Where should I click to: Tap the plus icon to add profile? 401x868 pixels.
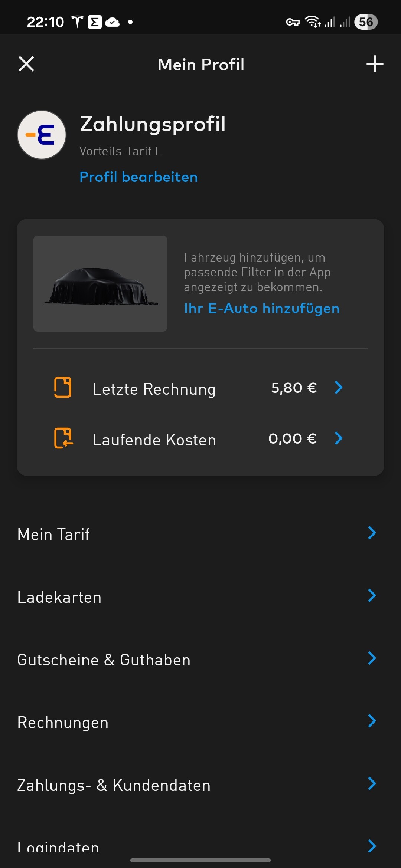375,64
